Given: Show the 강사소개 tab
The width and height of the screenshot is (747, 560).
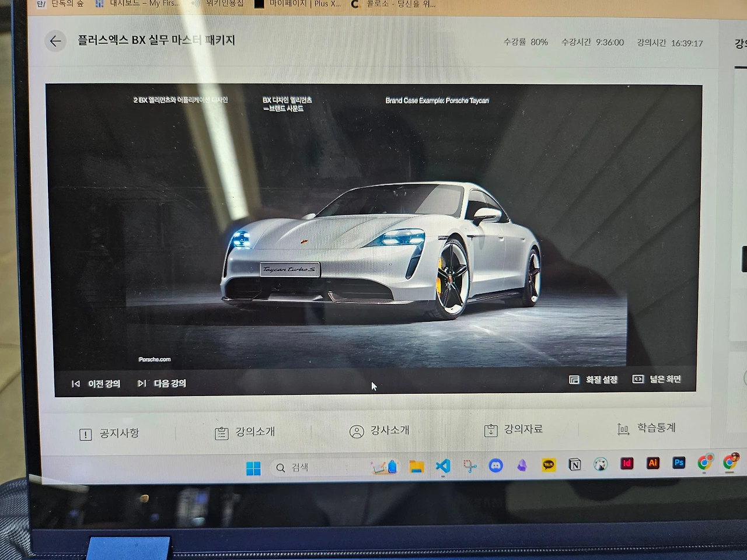Looking at the screenshot, I should point(379,431).
